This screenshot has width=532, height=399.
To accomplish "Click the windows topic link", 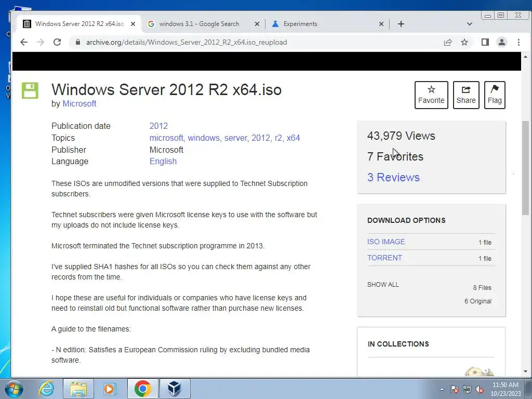I will (x=204, y=138).
